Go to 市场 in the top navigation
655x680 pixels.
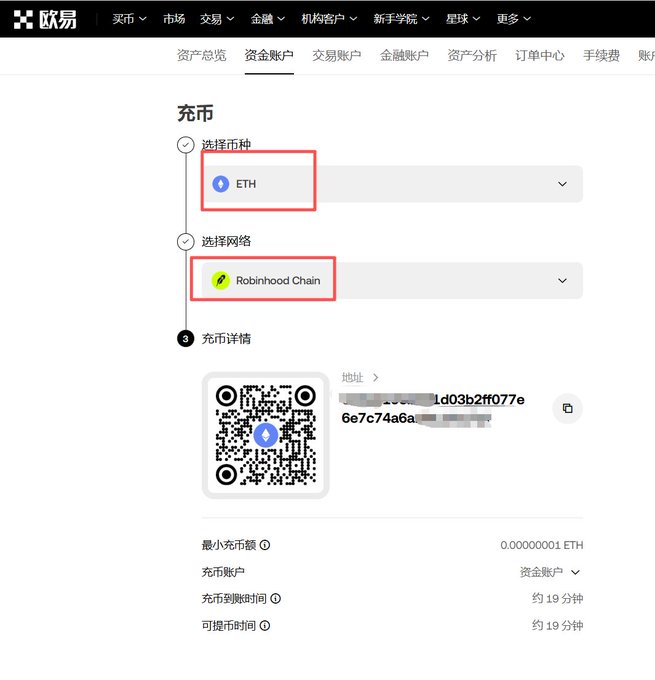(x=174, y=19)
